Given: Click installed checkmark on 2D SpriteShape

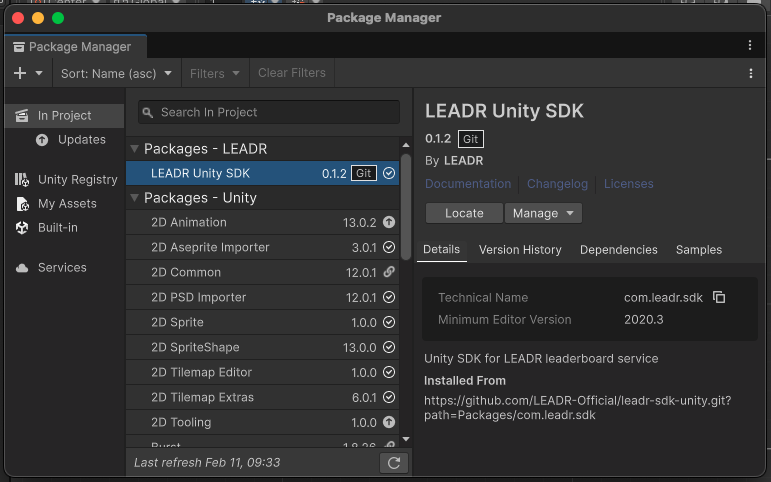Looking at the screenshot, I should [x=389, y=347].
